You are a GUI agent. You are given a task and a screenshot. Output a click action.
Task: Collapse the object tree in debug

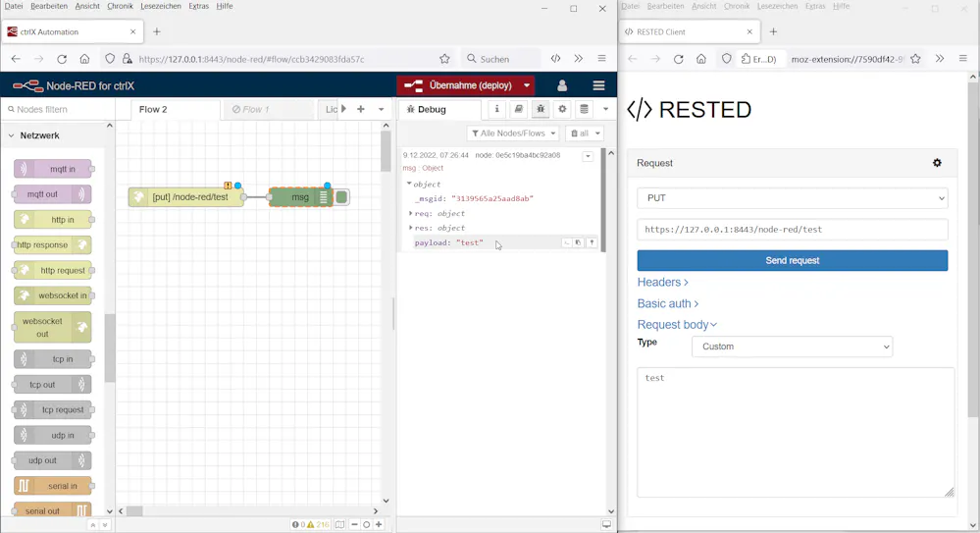pyautogui.click(x=409, y=184)
